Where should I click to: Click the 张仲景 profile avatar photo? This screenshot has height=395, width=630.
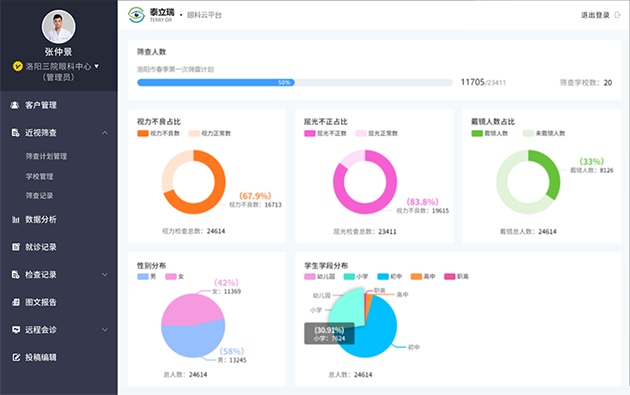coord(59,27)
